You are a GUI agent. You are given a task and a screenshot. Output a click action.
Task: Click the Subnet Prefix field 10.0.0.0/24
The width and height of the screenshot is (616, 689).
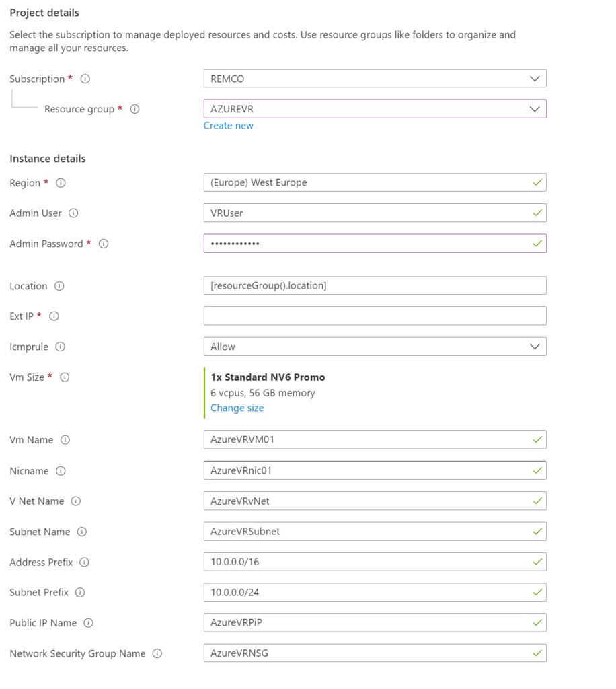point(375,593)
